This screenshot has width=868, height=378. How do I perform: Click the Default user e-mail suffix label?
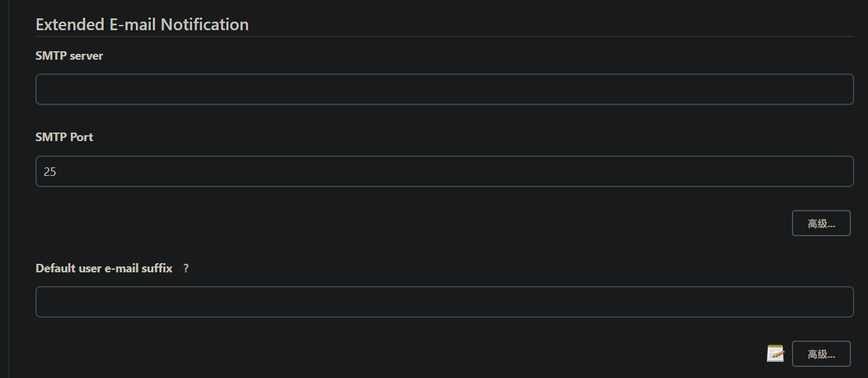click(104, 268)
